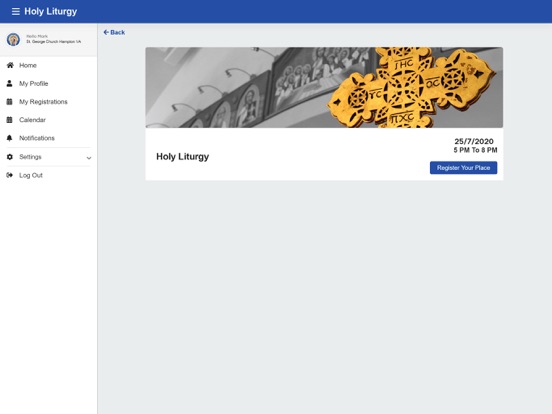Click the Settings gear icon

pyautogui.click(x=10, y=157)
